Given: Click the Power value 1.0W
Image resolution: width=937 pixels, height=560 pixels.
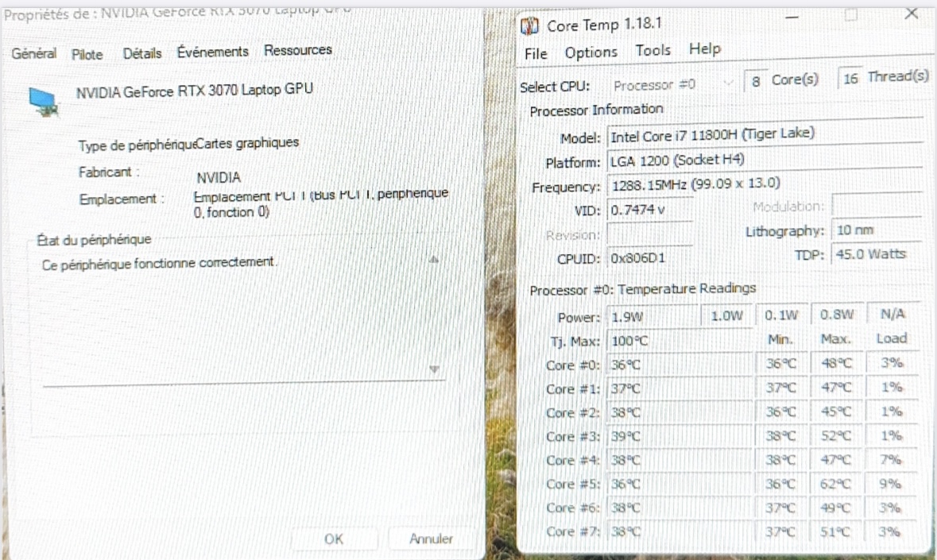Looking at the screenshot, I should pyautogui.click(x=726, y=316).
